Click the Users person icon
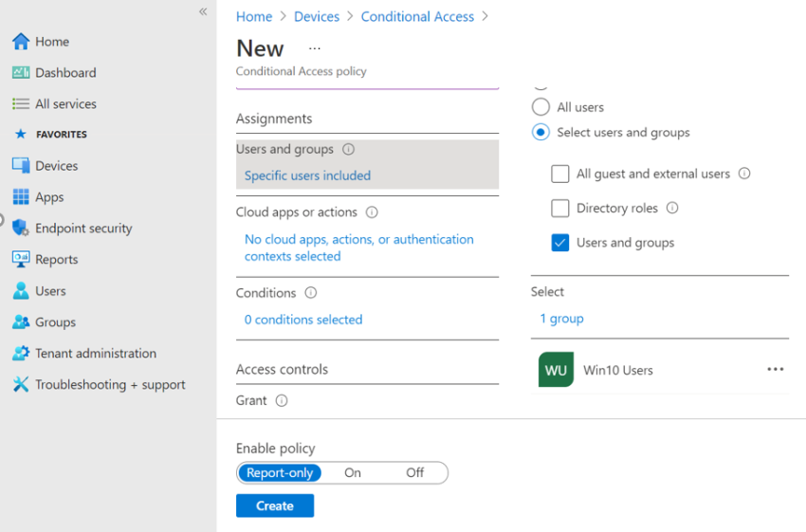This screenshot has height=532, width=806. 21,290
